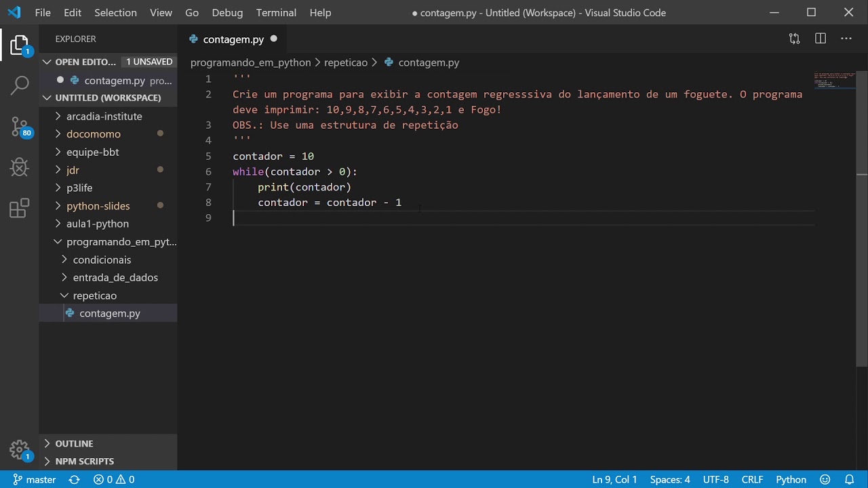Click '1 UNSAVED' badge in Open Editors
Image resolution: width=868 pixels, height=488 pixels.
click(x=150, y=62)
